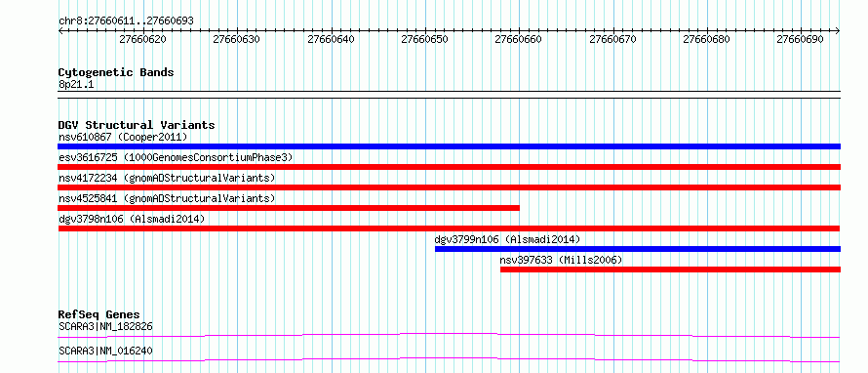Click the ruler at position 27660680
This screenshot has height=373, width=868.
706,39
